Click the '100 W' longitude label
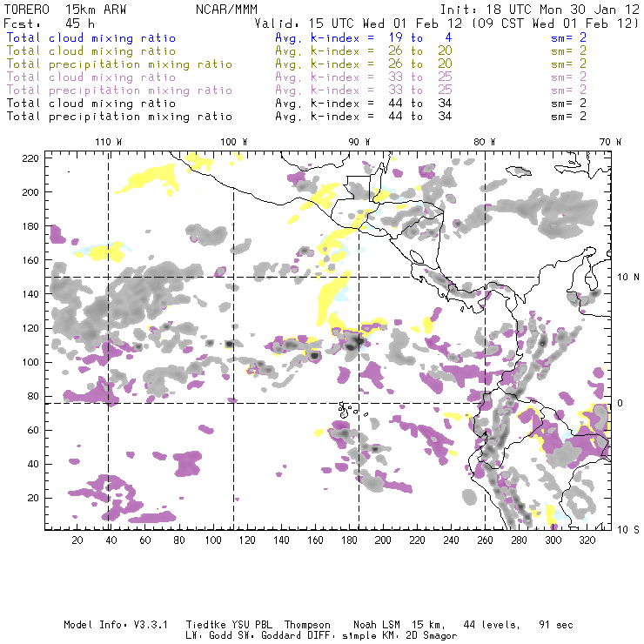644x644 pixels. coord(234,142)
